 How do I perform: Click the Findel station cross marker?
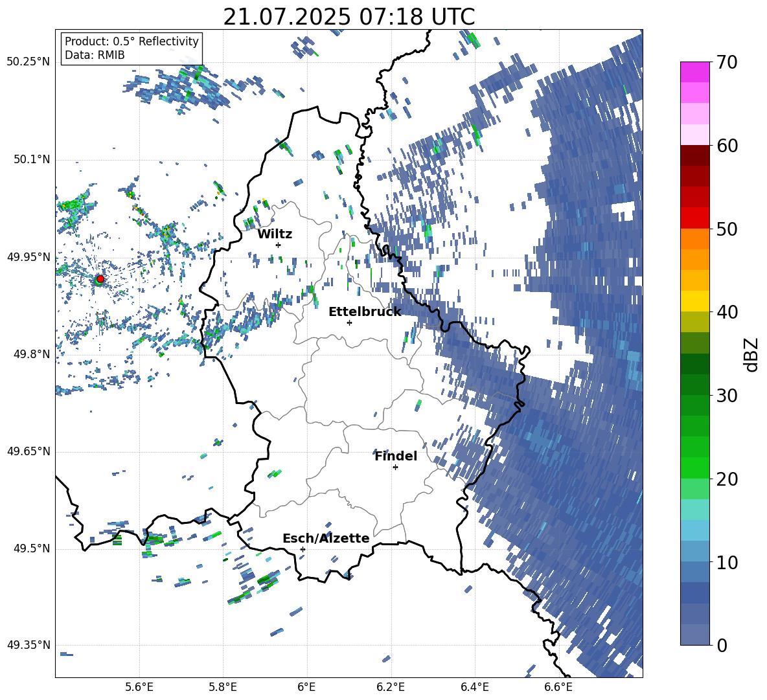pyautogui.click(x=395, y=468)
